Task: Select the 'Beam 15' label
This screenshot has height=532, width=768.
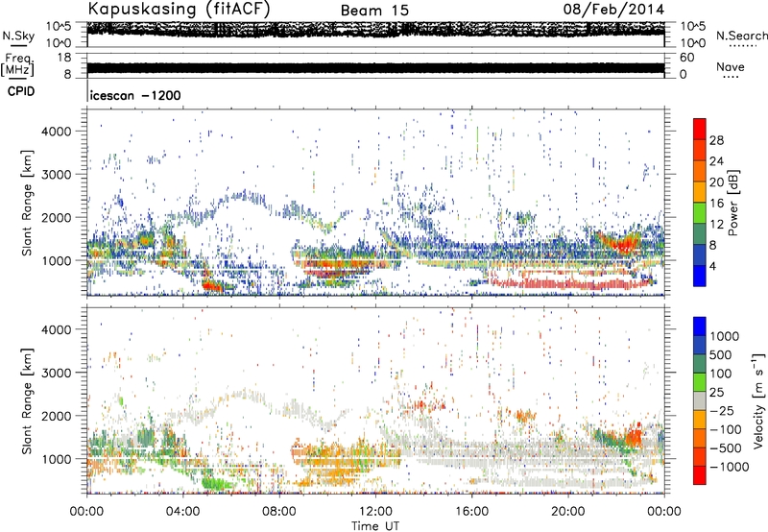Action: pos(374,11)
